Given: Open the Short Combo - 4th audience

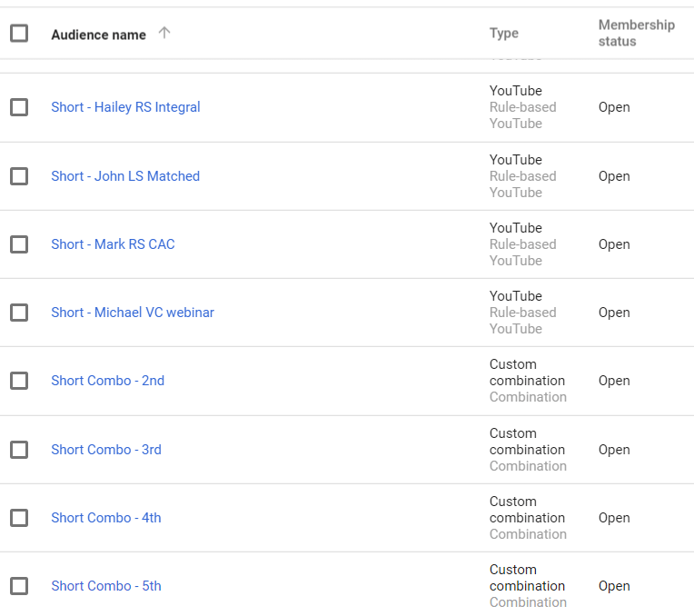Looking at the screenshot, I should tap(106, 518).
